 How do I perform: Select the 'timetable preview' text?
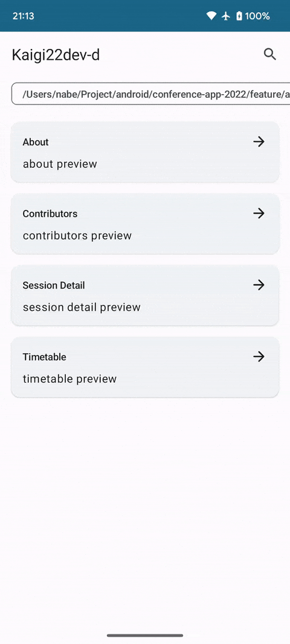(x=69, y=378)
